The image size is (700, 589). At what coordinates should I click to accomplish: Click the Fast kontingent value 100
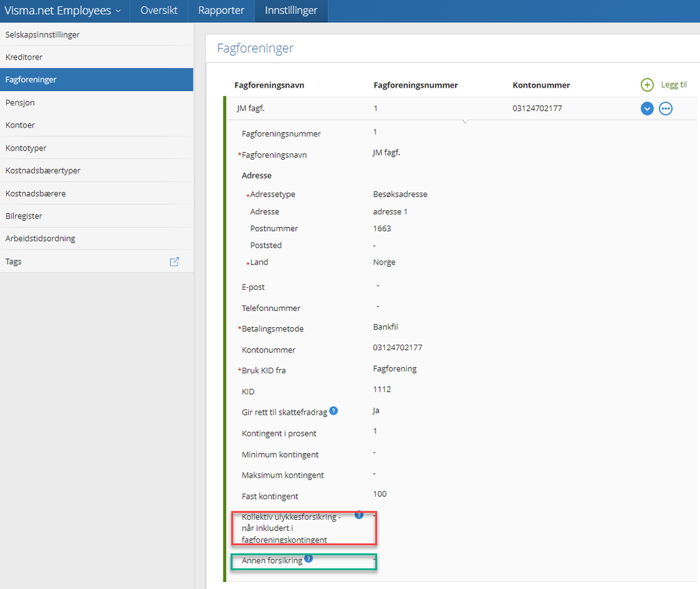(380, 494)
